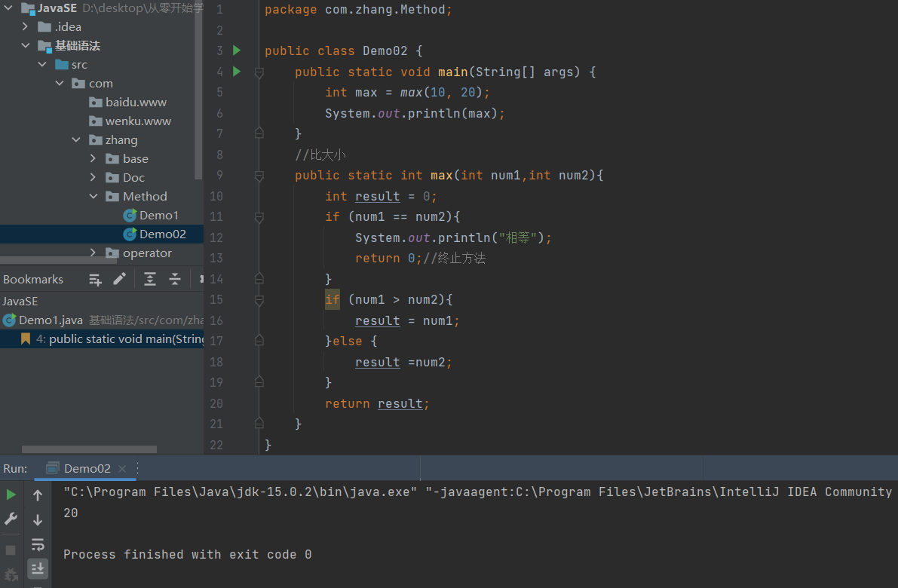
Task: Click the up arrow in Run panel
Action: tap(37, 495)
